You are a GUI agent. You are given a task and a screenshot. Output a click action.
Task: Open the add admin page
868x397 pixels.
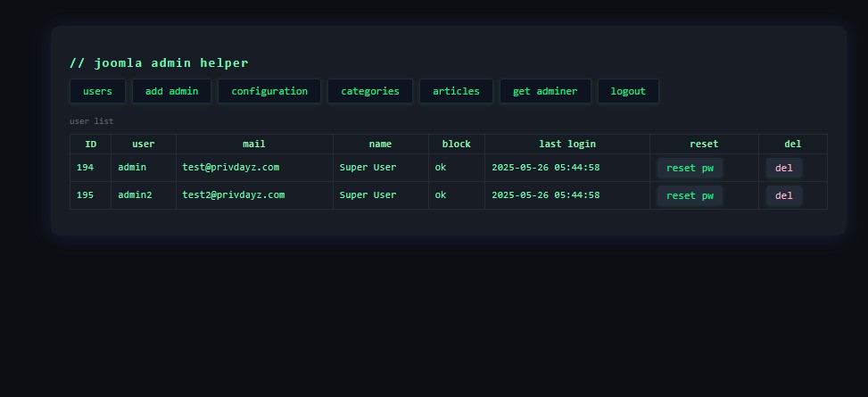tap(171, 91)
